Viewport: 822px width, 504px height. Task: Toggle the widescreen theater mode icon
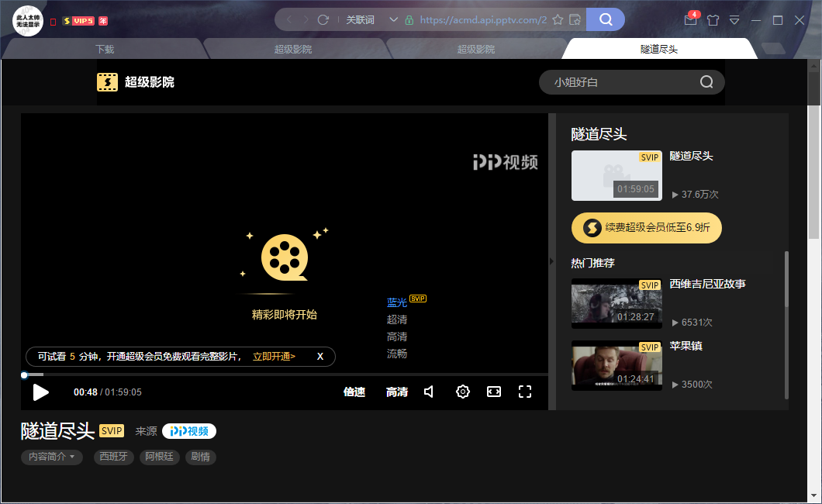pyautogui.click(x=494, y=392)
